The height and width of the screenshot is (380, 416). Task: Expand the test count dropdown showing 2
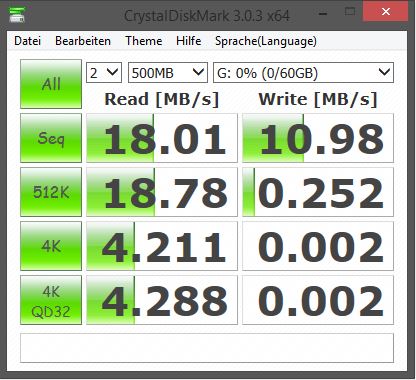[x=104, y=73]
